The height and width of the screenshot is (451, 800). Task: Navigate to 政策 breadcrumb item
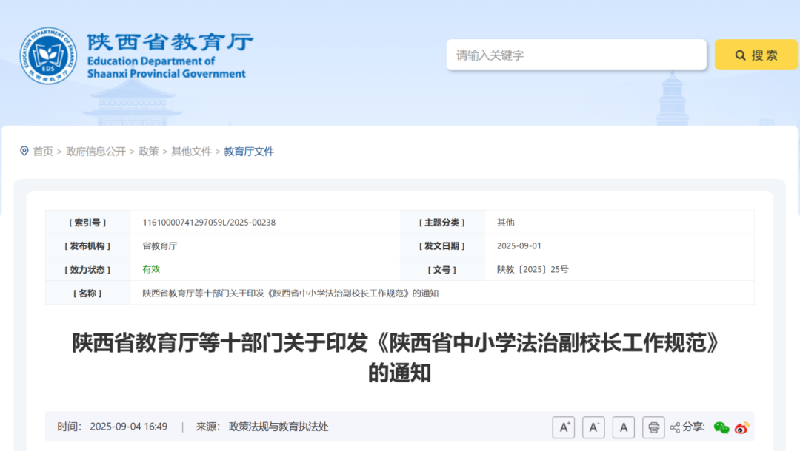(148, 151)
